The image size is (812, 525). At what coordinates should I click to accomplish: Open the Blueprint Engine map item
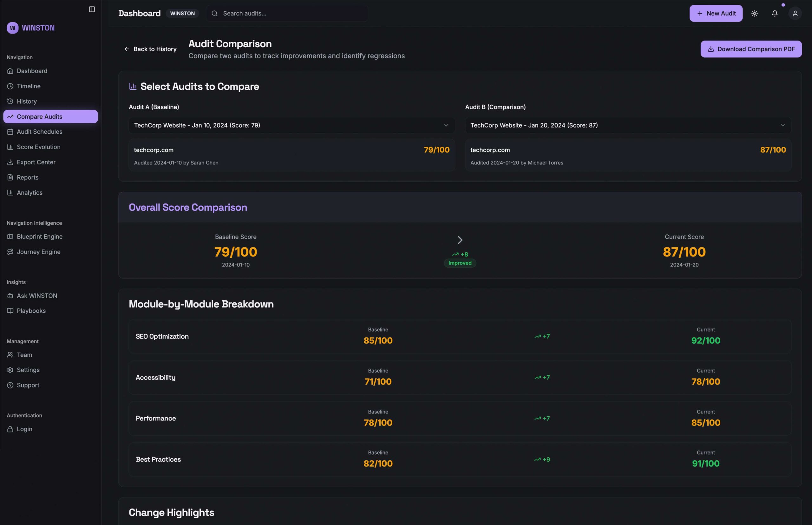click(39, 237)
